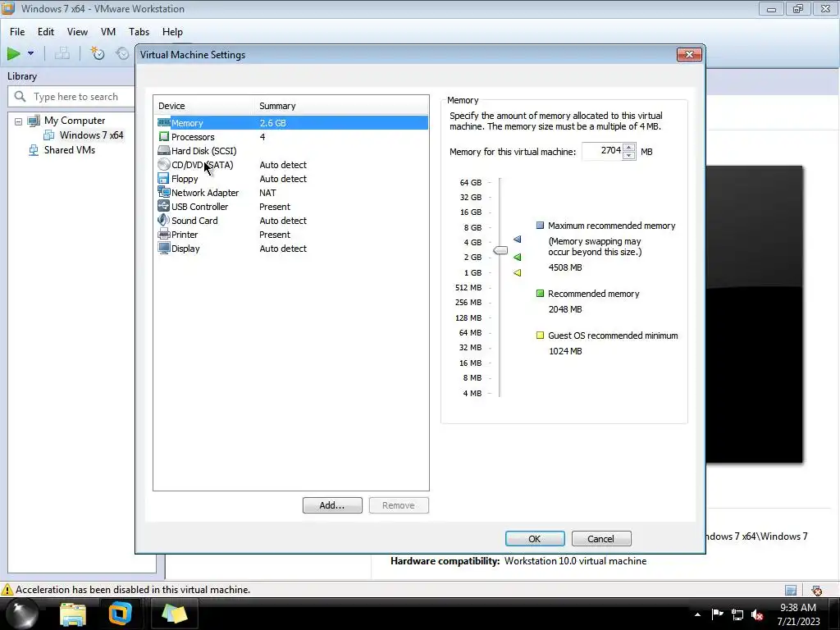Viewport: 840px width, 630px height.
Task: Select the My Computer library item
Action: pyautogui.click(x=75, y=121)
